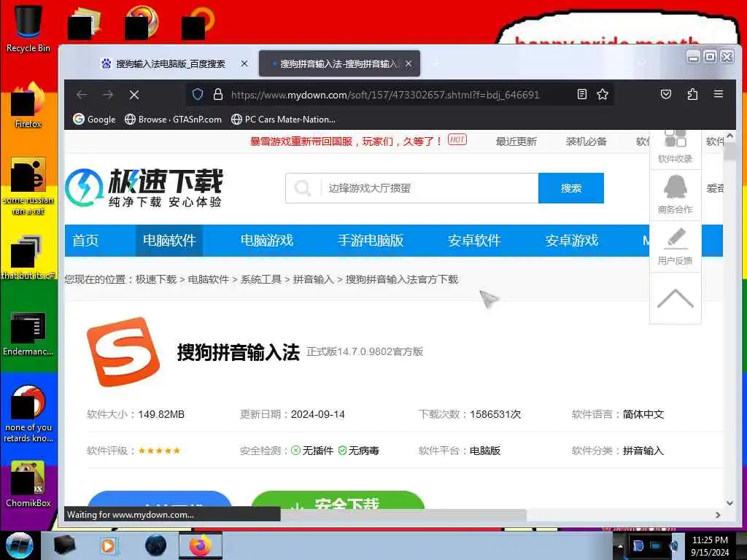The height and width of the screenshot is (560, 747).
Task: Select the 首页 navigation tab
Action: click(85, 240)
